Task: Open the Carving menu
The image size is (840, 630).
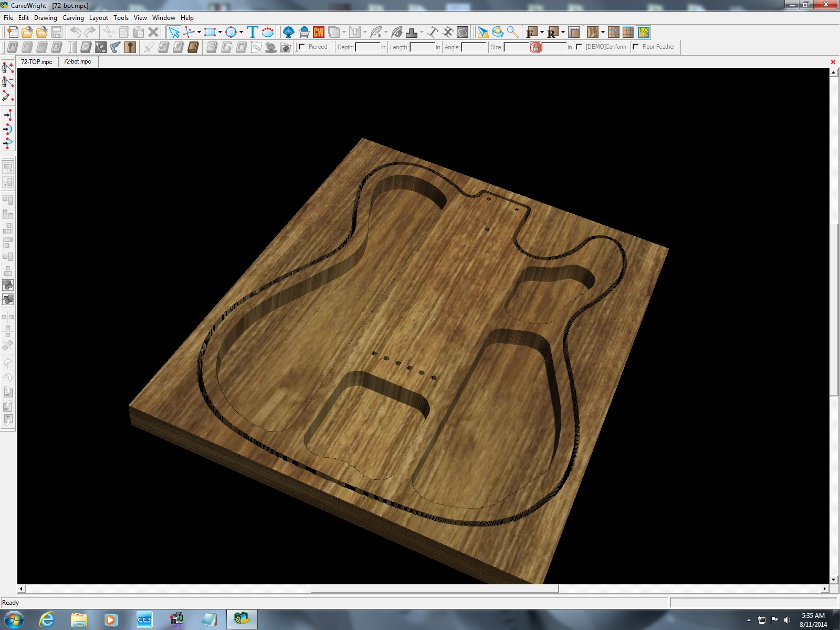Action: [73, 18]
